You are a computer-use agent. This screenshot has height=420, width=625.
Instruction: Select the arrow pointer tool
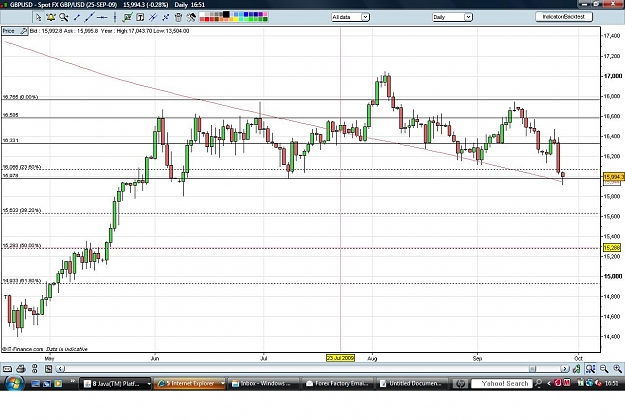pos(38,17)
